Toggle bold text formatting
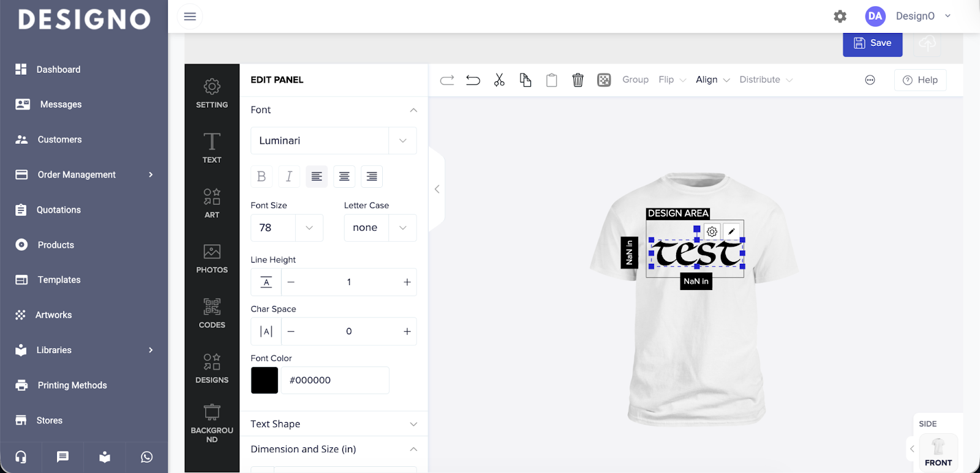Image resolution: width=980 pixels, height=473 pixels. pos(262,176)
